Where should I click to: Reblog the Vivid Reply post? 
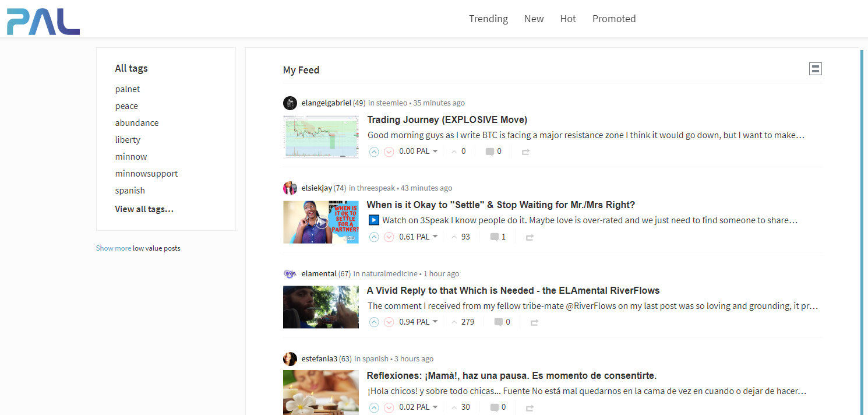point(534,322)
